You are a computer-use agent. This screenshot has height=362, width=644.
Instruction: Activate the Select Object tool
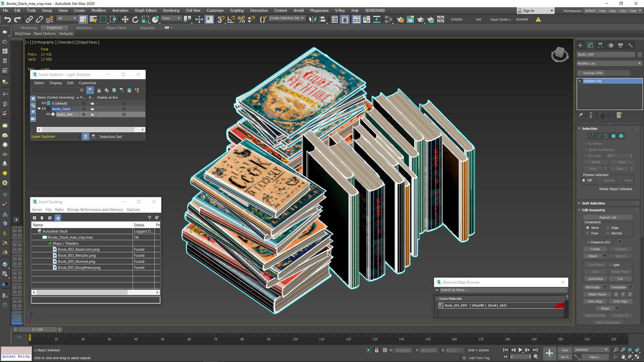click(83, 19)
